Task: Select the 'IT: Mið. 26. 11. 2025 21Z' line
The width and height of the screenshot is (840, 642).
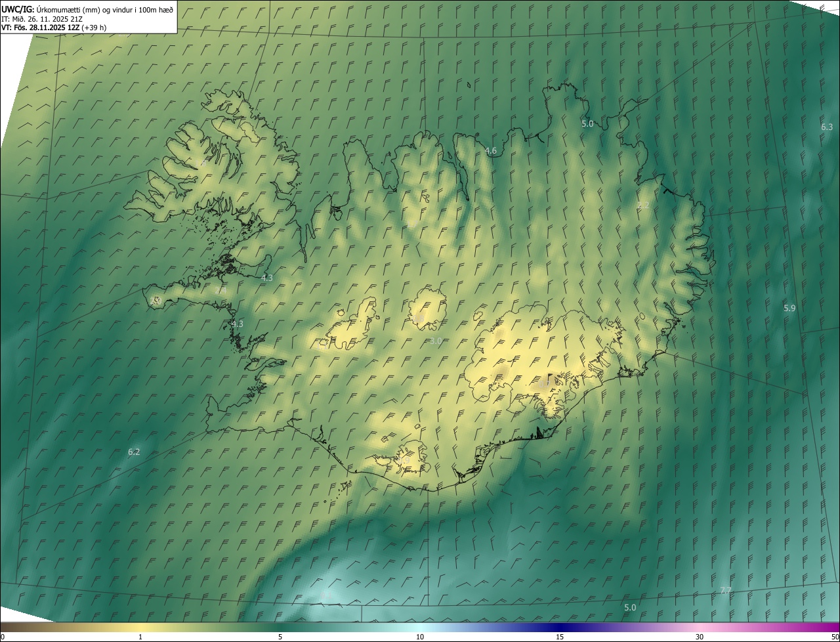Action: (x=41, y=18)
